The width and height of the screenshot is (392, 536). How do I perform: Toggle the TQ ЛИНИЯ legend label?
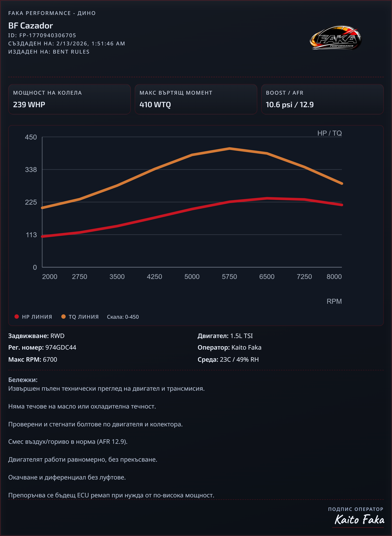click(84, 317)
